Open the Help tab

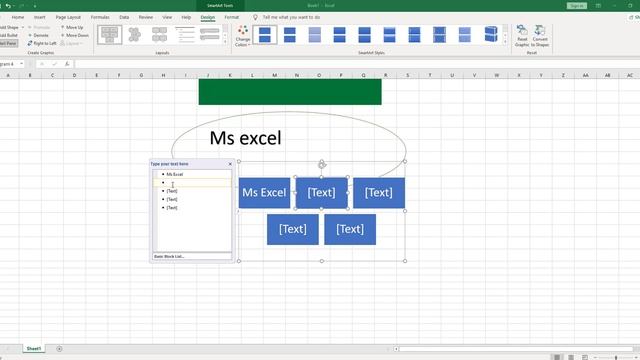[x=186, y=17]
